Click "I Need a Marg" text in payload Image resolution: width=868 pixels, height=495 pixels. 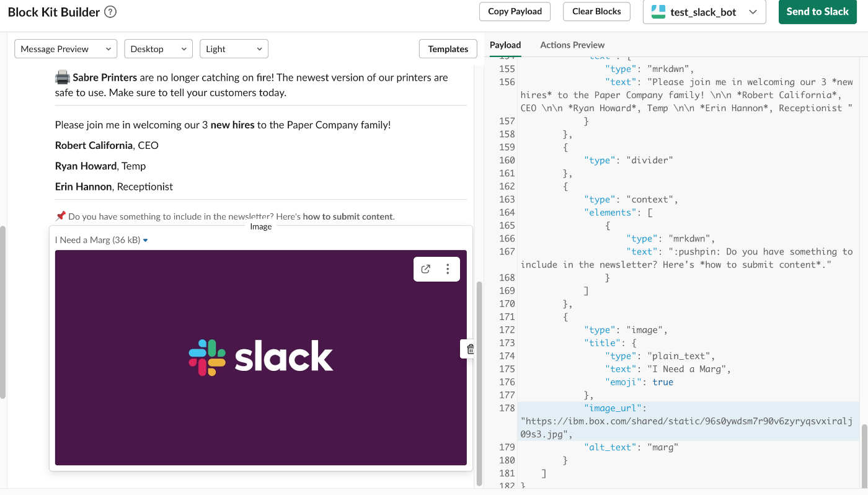coord(686,369)
